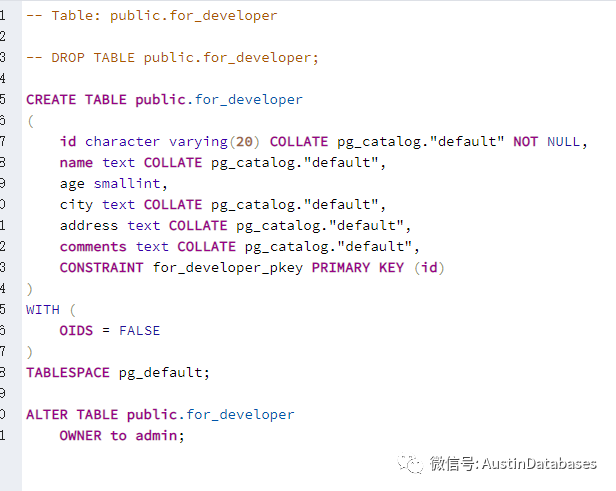The height and width of the screenshot is (491, 616).
Task: Click the 'NOT' keyword in the id row
Action: [x=526, y=141]
